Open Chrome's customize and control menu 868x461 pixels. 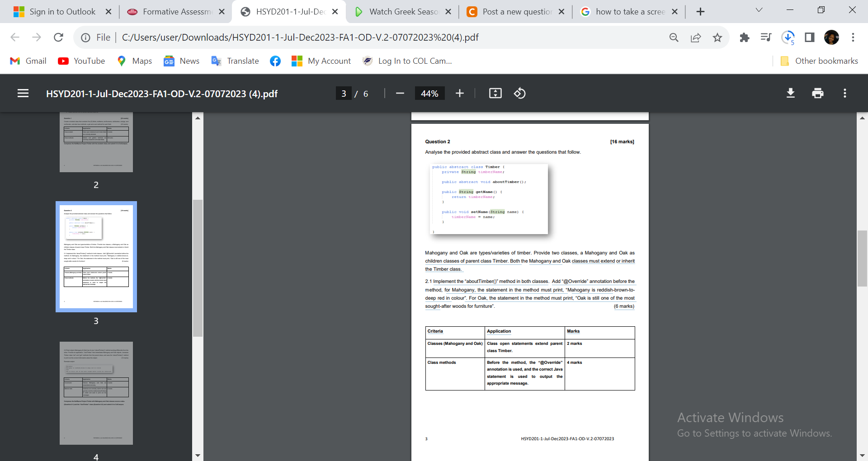click(853, 38)
